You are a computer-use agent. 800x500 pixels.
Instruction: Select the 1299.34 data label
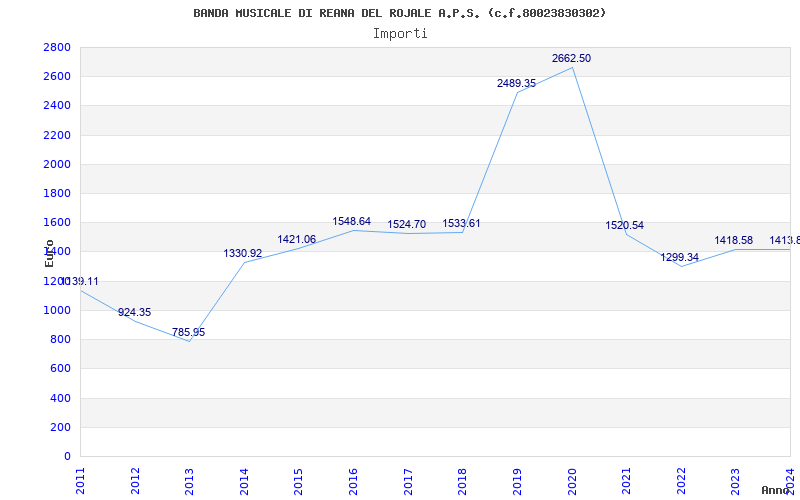click(x=680, y=257)
